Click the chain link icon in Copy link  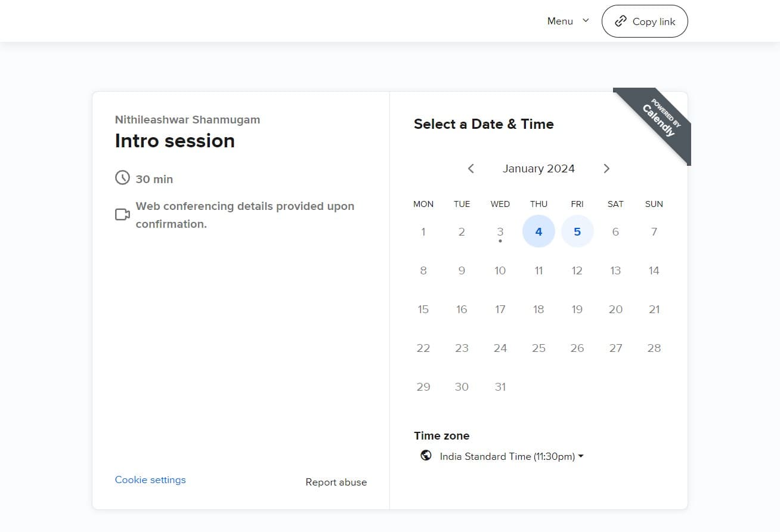(x=621, y=21)
